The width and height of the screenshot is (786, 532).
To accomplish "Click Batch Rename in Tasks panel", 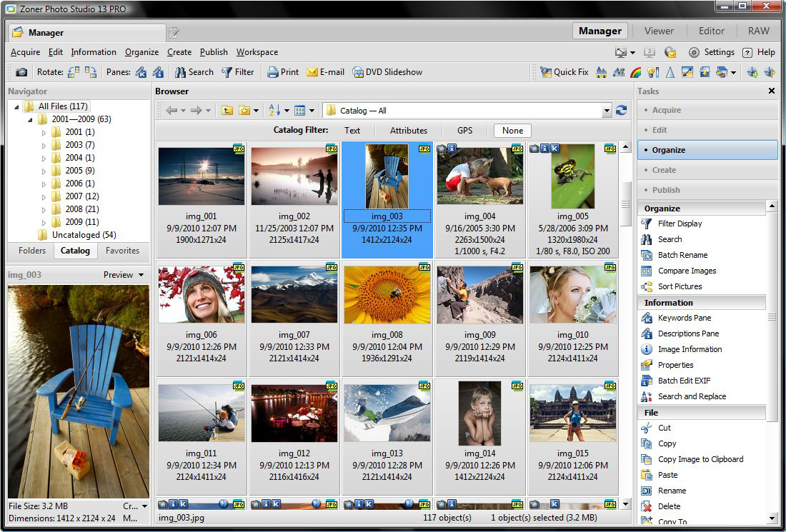I will pos(682,255).
